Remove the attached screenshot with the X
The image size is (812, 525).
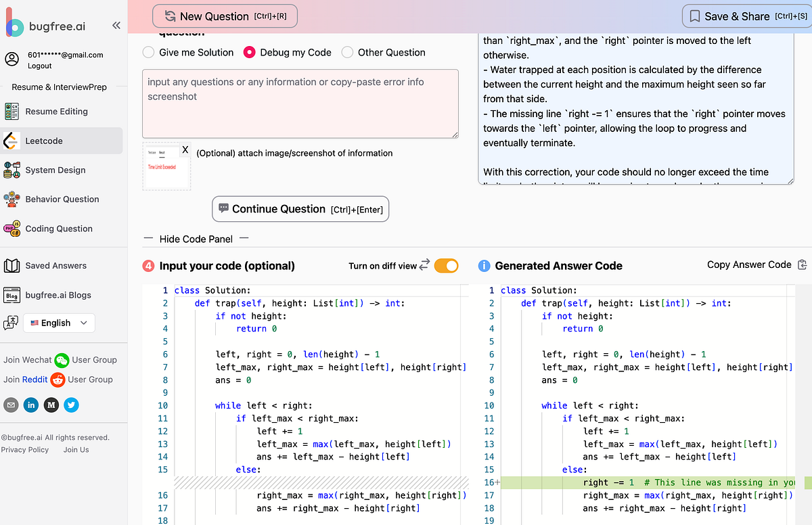(185, 150)
